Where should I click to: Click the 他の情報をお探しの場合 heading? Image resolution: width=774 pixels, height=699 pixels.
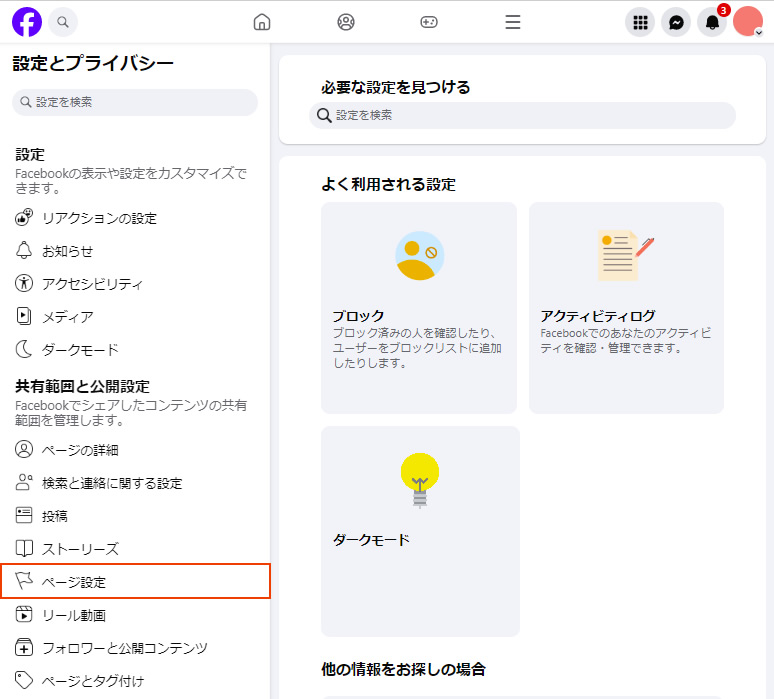[x=403, y=669]
